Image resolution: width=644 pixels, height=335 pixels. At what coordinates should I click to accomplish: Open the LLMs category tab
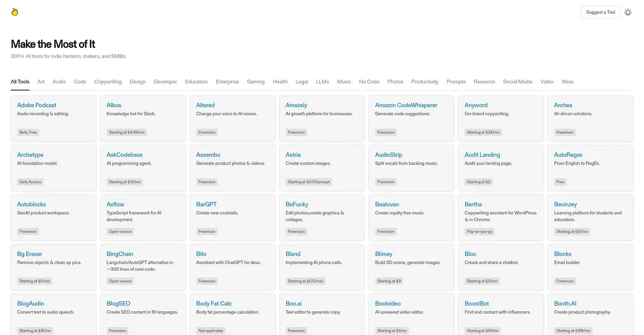click(322, 82)
